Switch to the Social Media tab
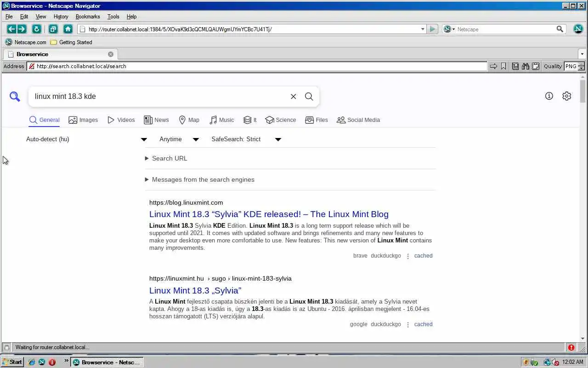Viewport: 588px width, 368px height. click(358, 120)
